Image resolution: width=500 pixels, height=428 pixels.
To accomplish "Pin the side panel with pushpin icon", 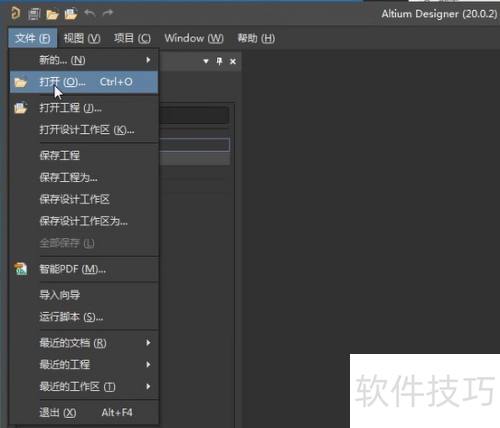I will click(x=219, y=61).
